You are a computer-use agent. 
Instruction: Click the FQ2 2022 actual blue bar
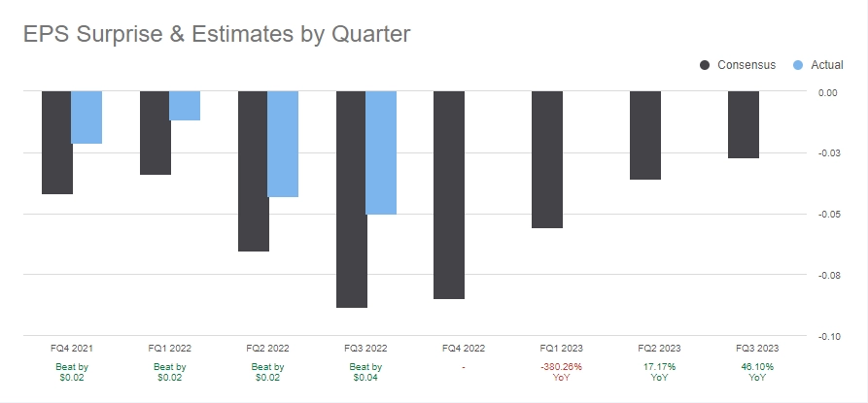pyautogui.click(x=283, y=145)
